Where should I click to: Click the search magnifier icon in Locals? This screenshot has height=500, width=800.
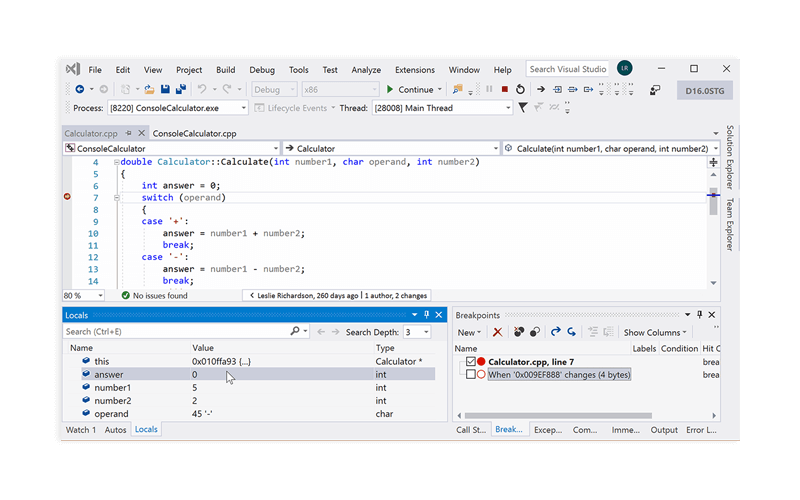point(295,331)
